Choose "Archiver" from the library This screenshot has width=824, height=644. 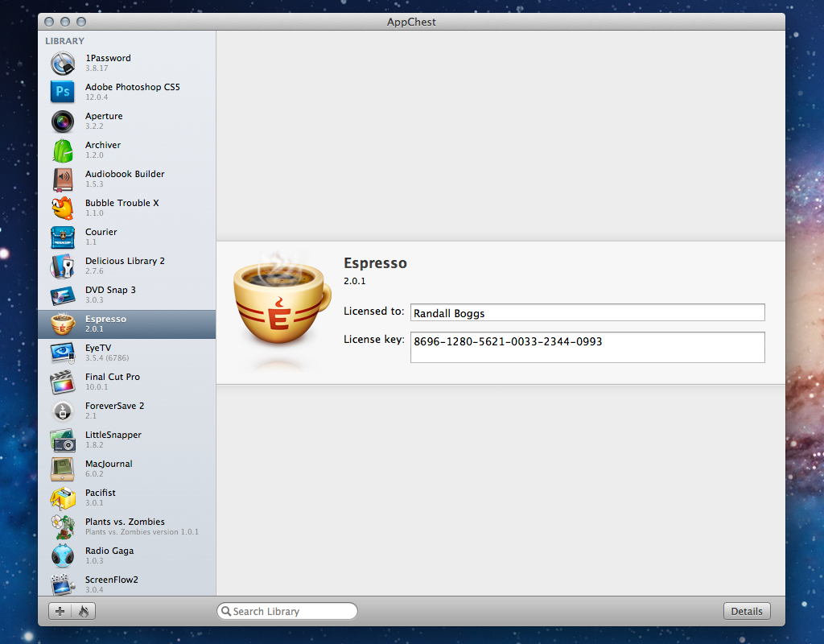(103, 145)
